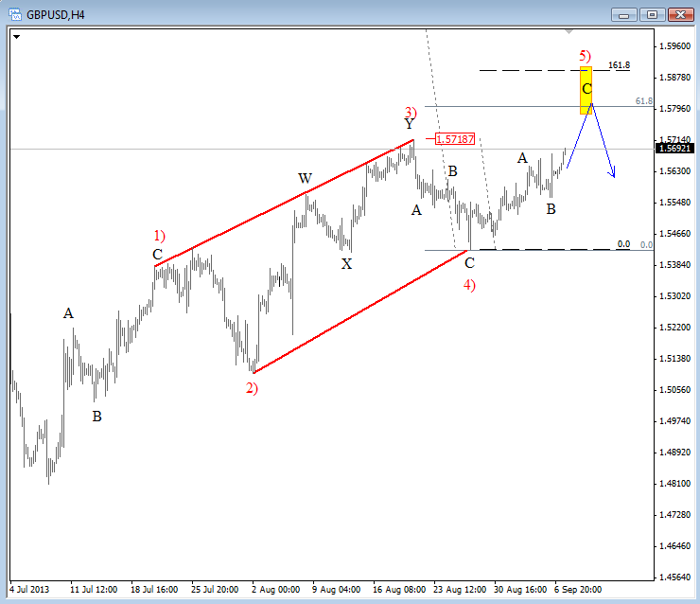Minimize the GBPUSD,H4 chart window

pos(624,14)
